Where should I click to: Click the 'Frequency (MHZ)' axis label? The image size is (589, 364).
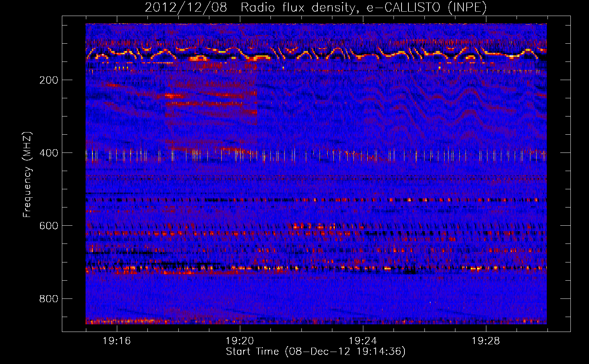(x=27, y=175)
